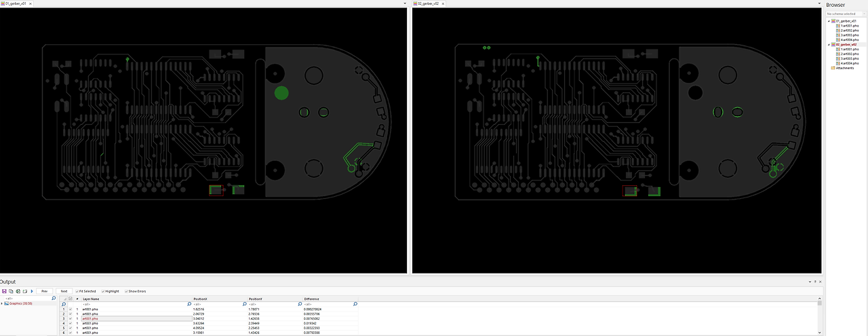Click layer icon of 2.art002.pho under 02_gerber_v02
This screenshot has height=336, width=868.
click(x=838, y=54)
